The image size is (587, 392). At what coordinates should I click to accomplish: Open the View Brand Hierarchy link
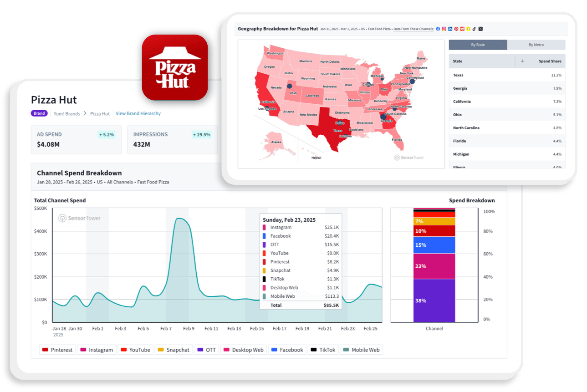point(138,113)
